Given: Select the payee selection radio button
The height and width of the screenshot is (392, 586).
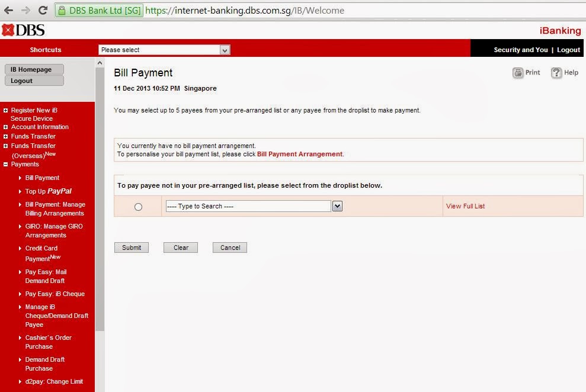Looking at the screenshot, I should click(138, 207).
